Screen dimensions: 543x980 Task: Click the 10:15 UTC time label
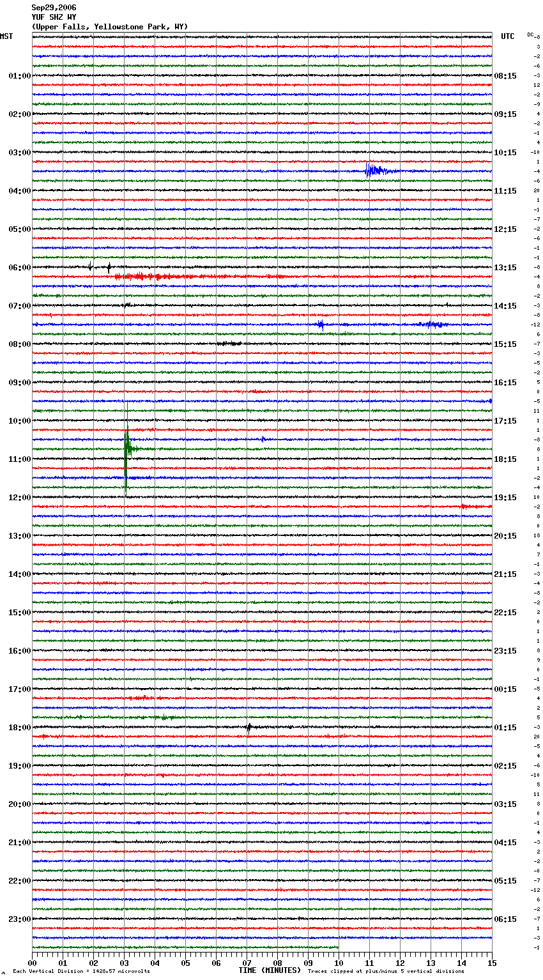(505, 153)
